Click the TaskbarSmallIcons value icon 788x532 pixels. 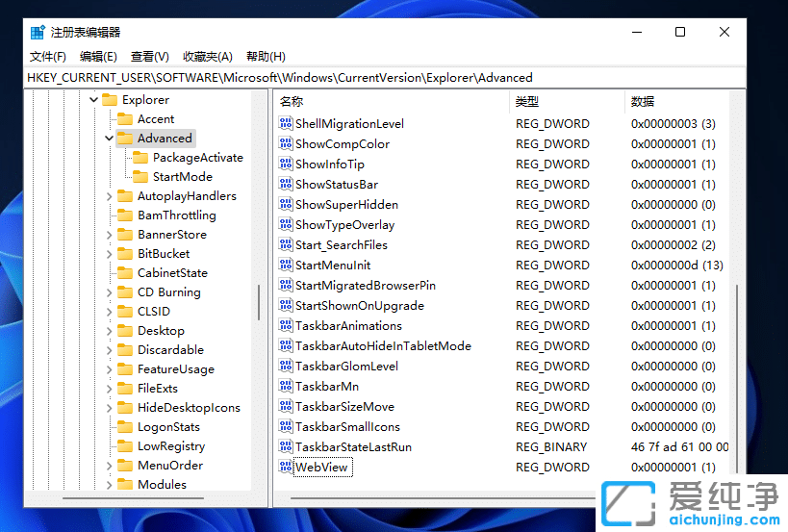pyautogui.click(x=286, y=426)
